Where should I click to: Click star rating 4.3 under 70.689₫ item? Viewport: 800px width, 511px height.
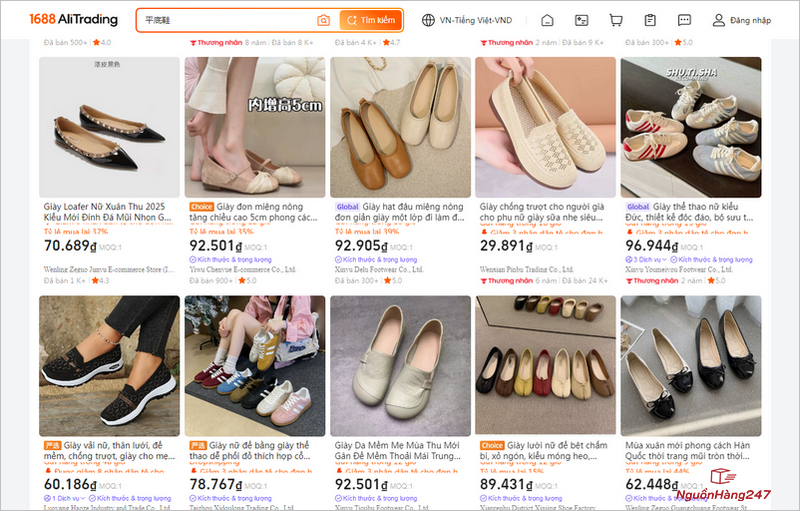click(100, 280)
